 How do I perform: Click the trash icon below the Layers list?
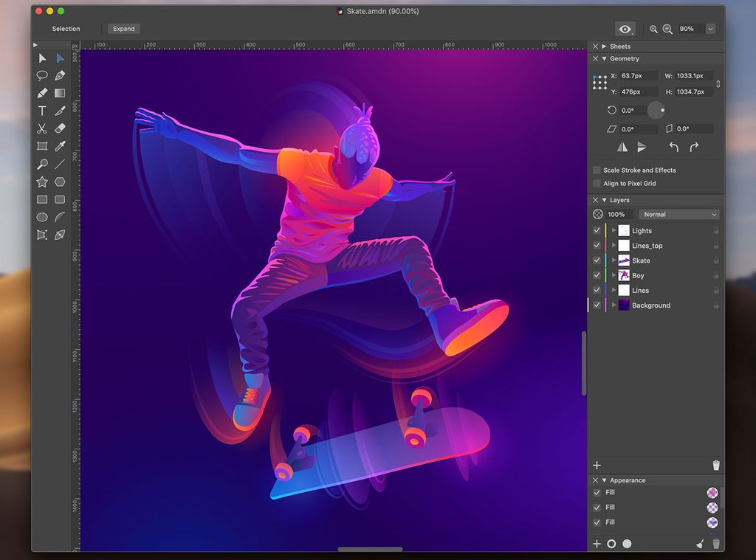click(715, 465)
